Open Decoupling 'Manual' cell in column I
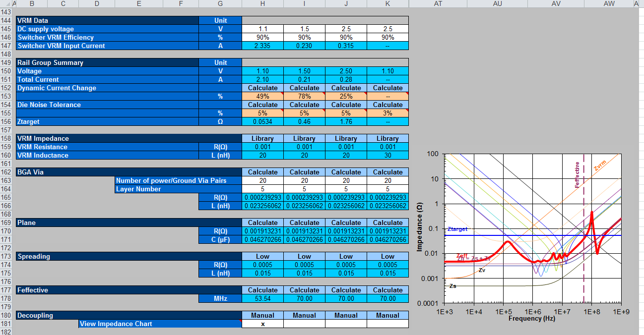The image size is (644, 335). [x=304, y=315]
